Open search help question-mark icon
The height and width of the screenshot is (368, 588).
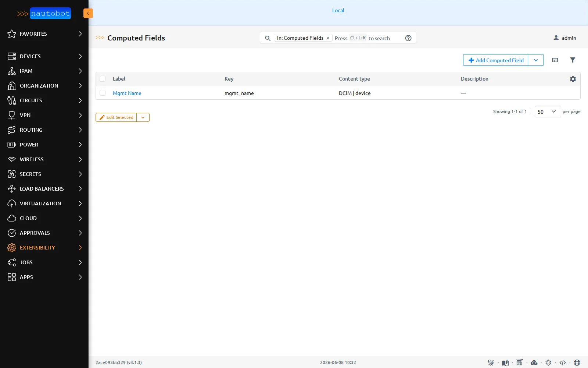(408, 38)
